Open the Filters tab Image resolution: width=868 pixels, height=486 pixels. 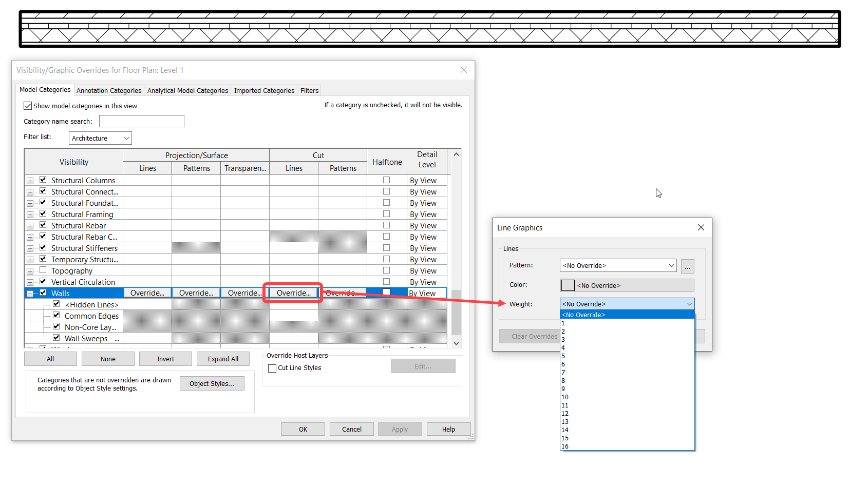tap(309, 90)
